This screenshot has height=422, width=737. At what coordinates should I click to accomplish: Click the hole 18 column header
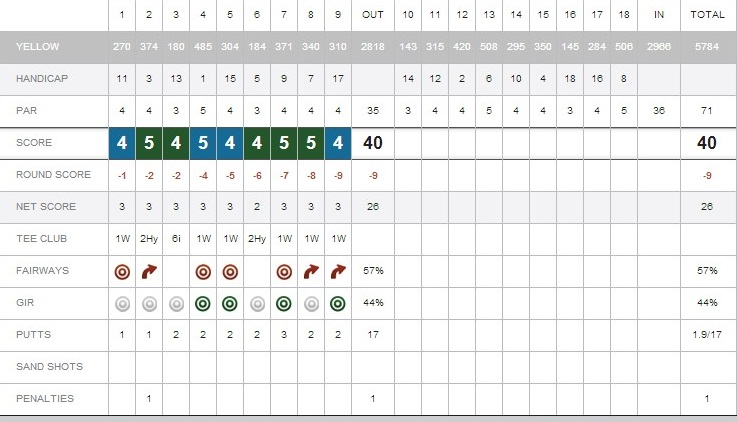(624, 15)
